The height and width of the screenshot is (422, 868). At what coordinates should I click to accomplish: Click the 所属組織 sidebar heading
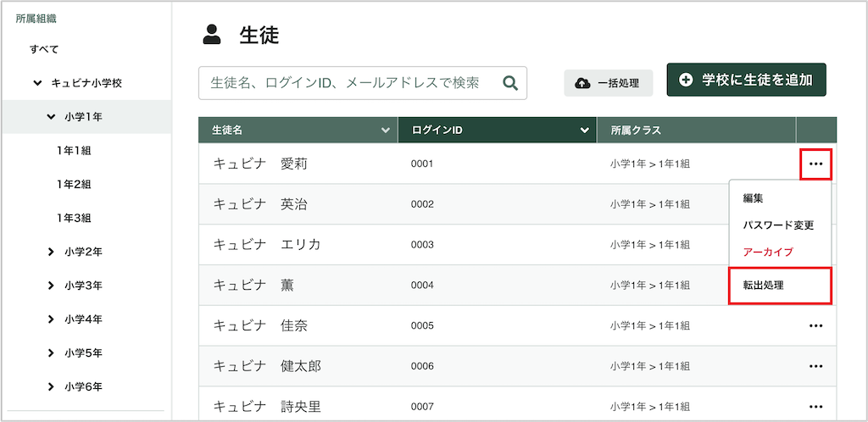pos(36,19)
